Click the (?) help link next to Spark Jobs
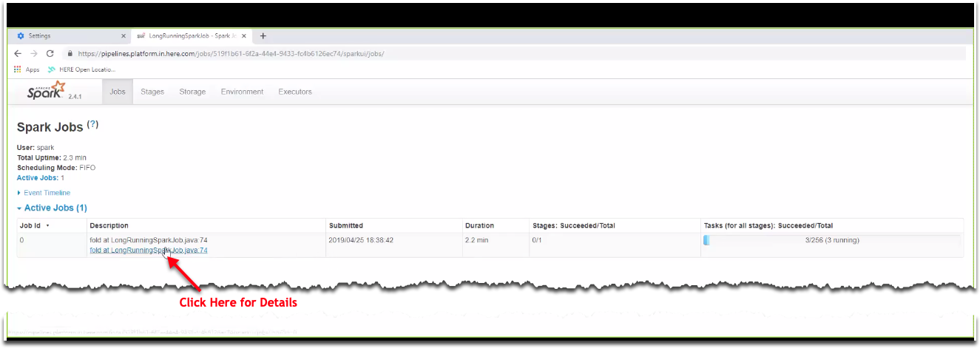The height and width of the screenshot is (348, 980). [92, 124]
